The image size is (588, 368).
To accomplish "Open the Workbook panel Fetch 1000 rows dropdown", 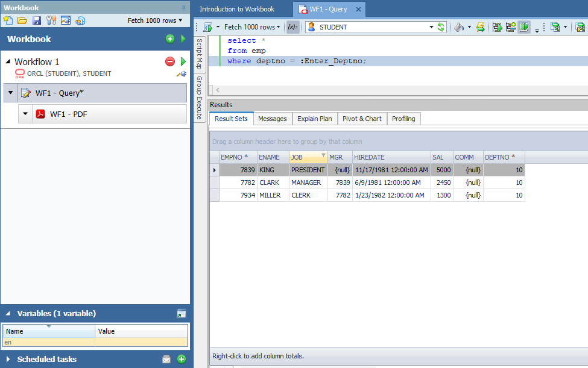I will (154, 20).
